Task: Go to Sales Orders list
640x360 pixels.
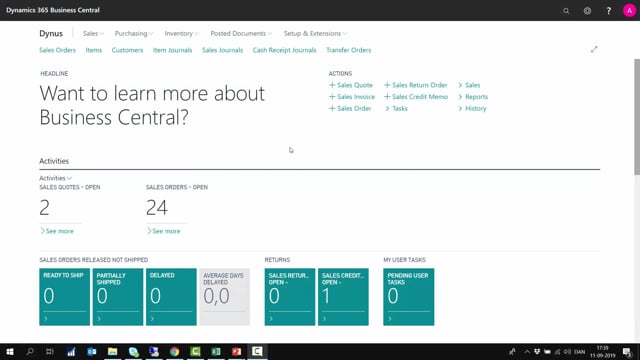Action: point(58,50)
